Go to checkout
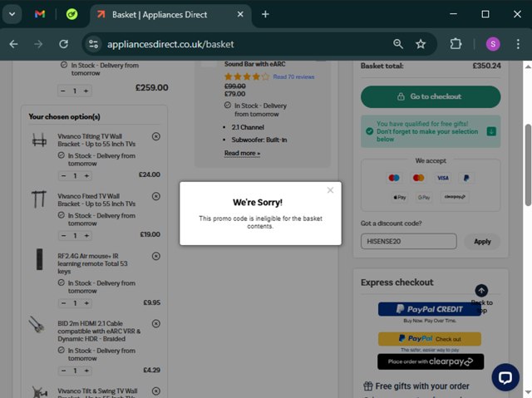Image resolution: width=532 pixels, height=398 pixels. click(431, 96)
